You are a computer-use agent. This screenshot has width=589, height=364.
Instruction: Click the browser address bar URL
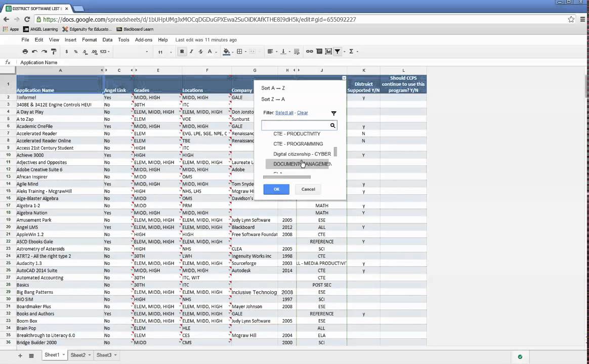[199, 20]
